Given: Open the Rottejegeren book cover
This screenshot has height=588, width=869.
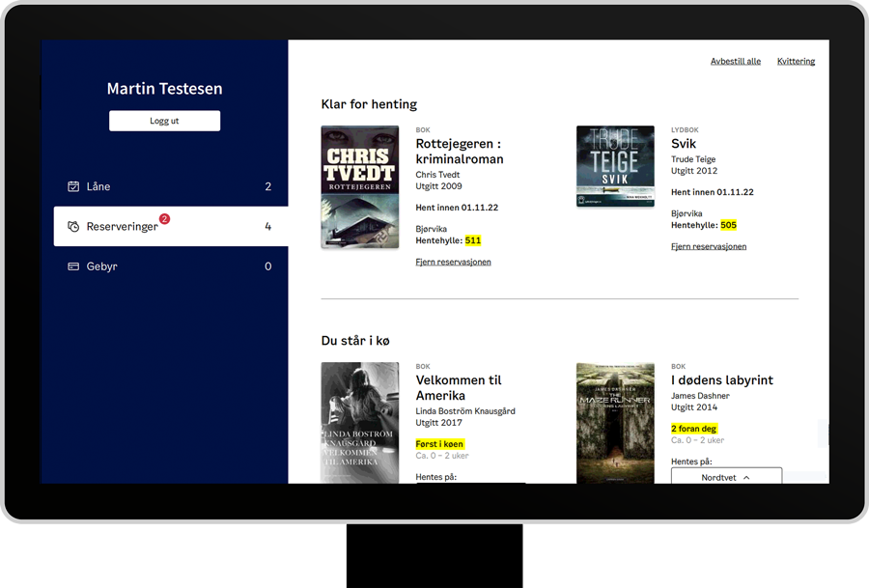Looking at the screenshot, I should click(359, 187).
